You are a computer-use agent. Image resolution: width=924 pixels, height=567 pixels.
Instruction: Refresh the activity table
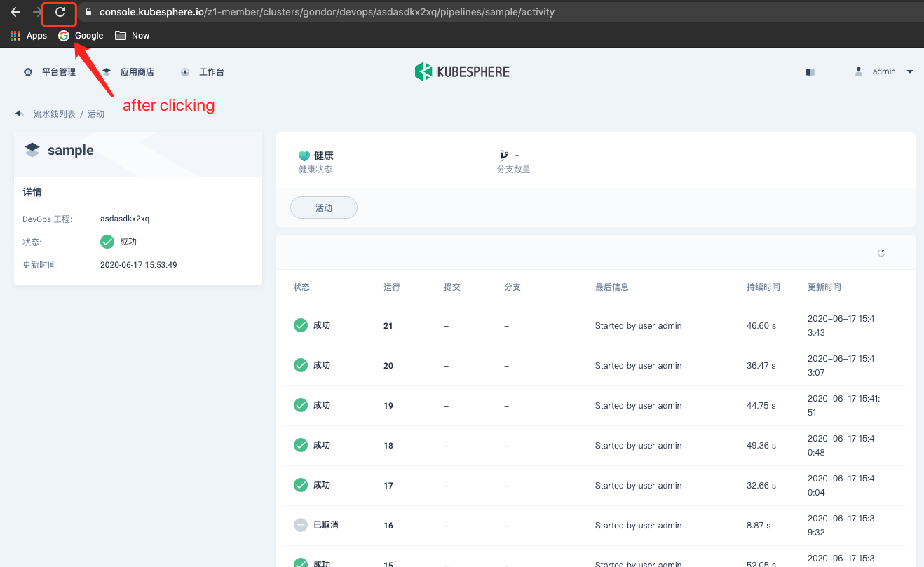[881, 253]
